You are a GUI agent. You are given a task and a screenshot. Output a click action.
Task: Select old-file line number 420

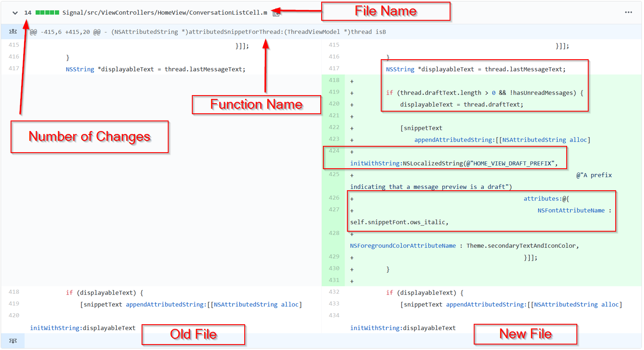pos(14,316)
